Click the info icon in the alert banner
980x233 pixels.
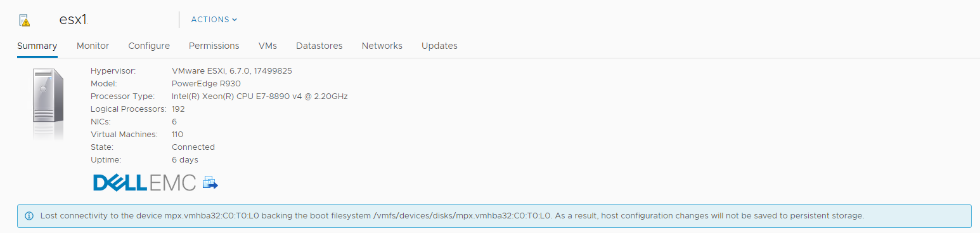click(x=29, y=216)
